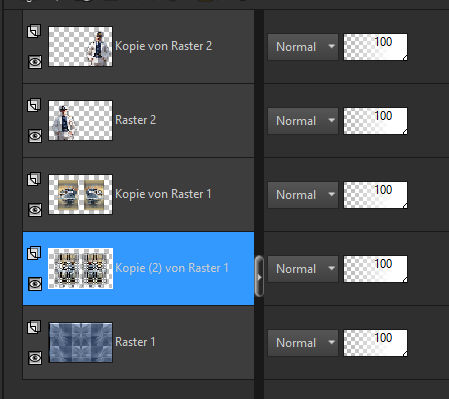449x399 pixels.
Task: Click layer link icon for Kopie (2) von Raster 1
Action: [34, 253]
